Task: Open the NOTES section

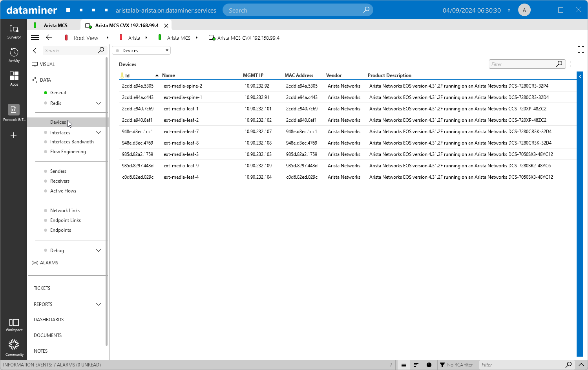Action: tap(40, 351)
